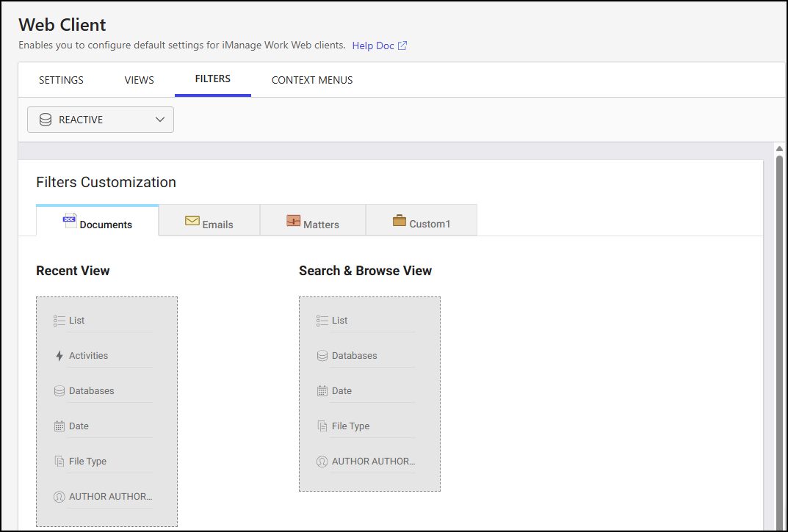
Task: Click the scrollbar up arrow
Action: click(x=779, y=149)
